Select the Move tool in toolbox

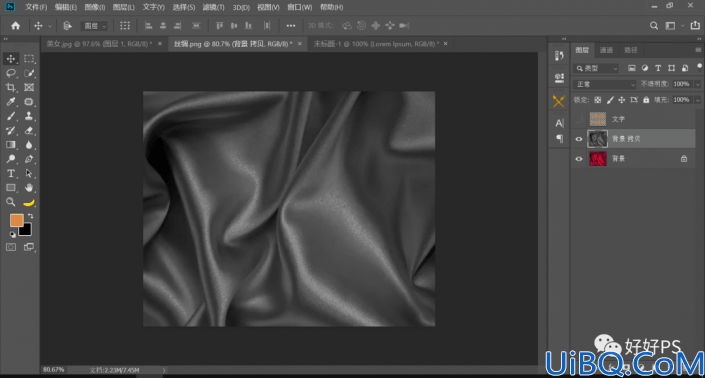(x=11, y=59)
